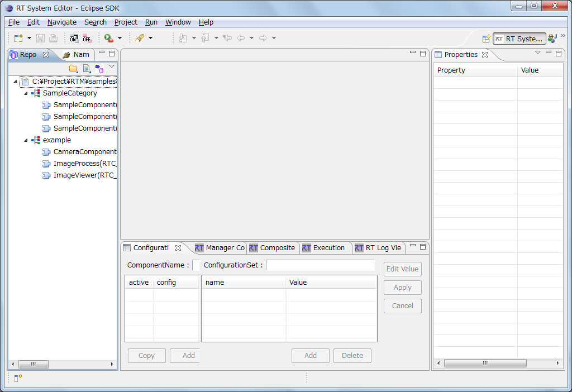The width and height of the screenshot is (572, 392).
Task: Select the RT Syste... perspective button
Action: point(519,39)
